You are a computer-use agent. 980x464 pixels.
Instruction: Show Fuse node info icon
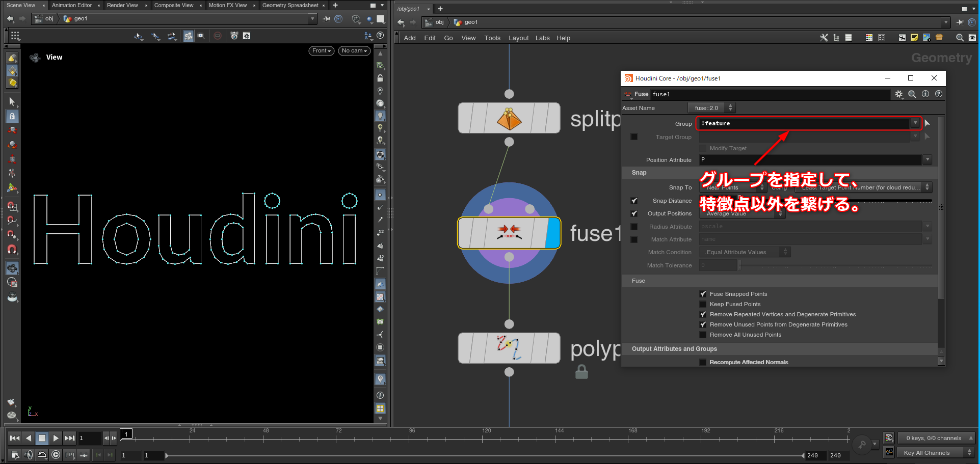(x=925, y=94)
